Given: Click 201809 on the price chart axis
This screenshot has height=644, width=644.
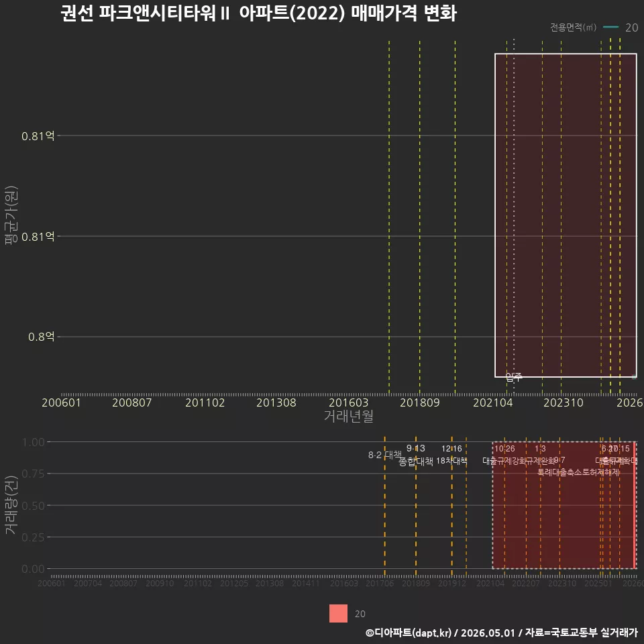Looking at the screenshot, I should pyautogui.click(x=420, y=402).
